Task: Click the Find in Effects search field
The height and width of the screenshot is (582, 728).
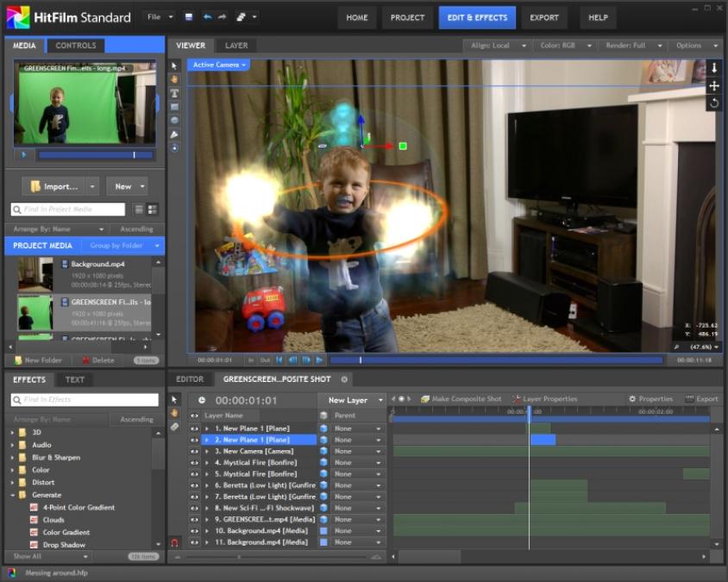Action: click(86, 400)
